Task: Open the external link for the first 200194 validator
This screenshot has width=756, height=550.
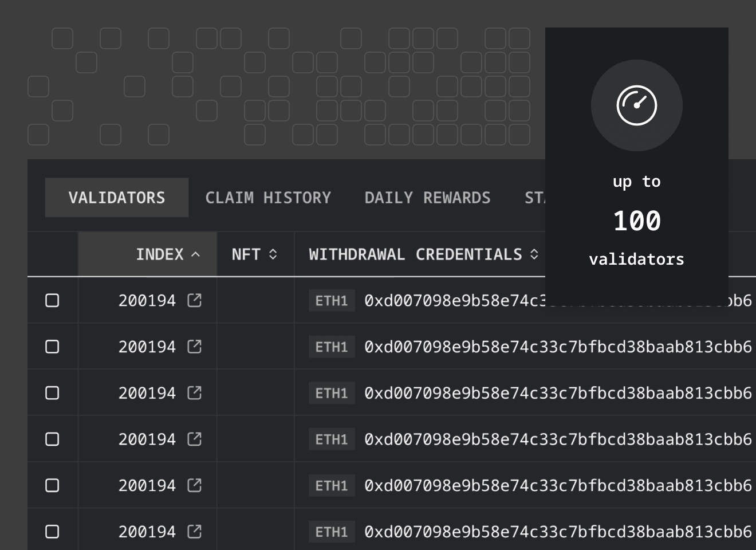Action: pos(194,300)
